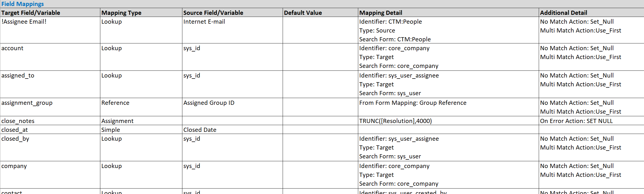The width and height of the screenshot is (644, 194).
Task: Click the assigned_to target field cell
Action: (x=50, y=84)
